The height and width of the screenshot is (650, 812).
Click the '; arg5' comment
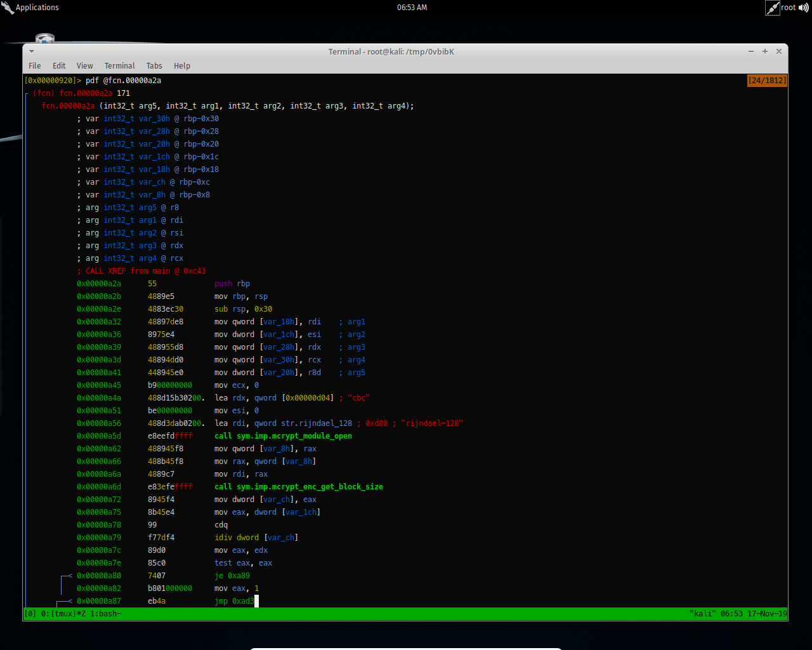[x=352, y=373]
